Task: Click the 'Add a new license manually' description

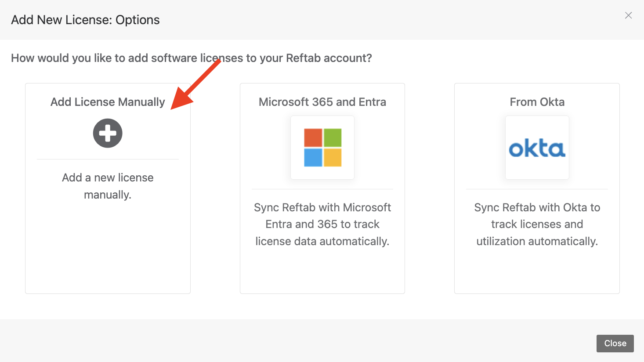Action: click(108, 186)
